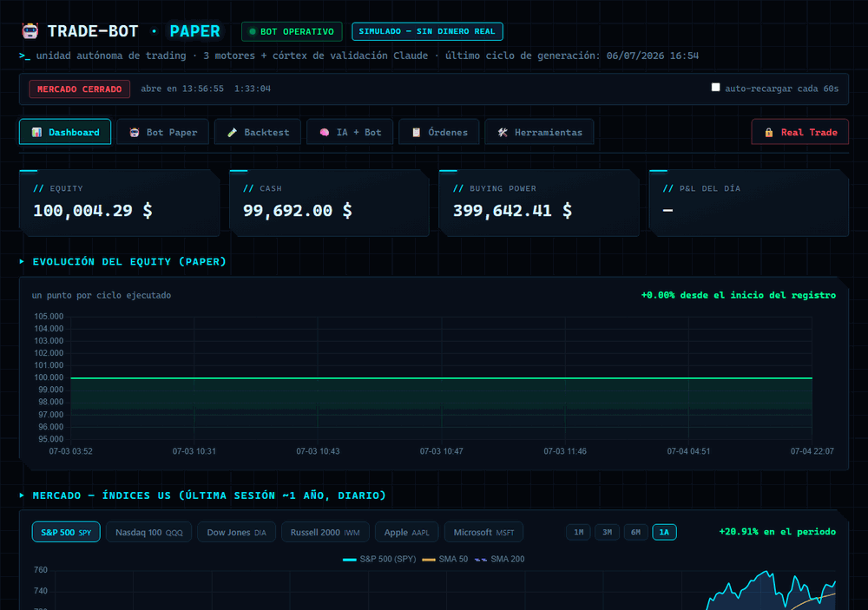Screen dimensions: 868x610
Task: Click the pencil icon on Backtest tab
Action: [232, 132]
